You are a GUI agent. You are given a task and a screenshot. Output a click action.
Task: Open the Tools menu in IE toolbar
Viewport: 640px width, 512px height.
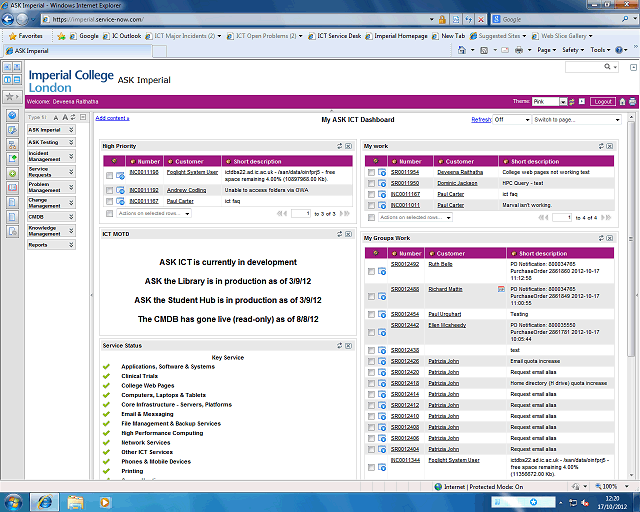(x=598, y=49)
